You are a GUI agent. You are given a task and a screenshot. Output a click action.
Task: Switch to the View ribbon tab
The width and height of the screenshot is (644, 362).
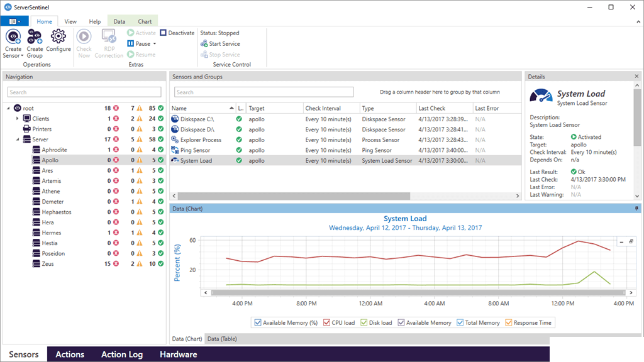tap(70, 21)
